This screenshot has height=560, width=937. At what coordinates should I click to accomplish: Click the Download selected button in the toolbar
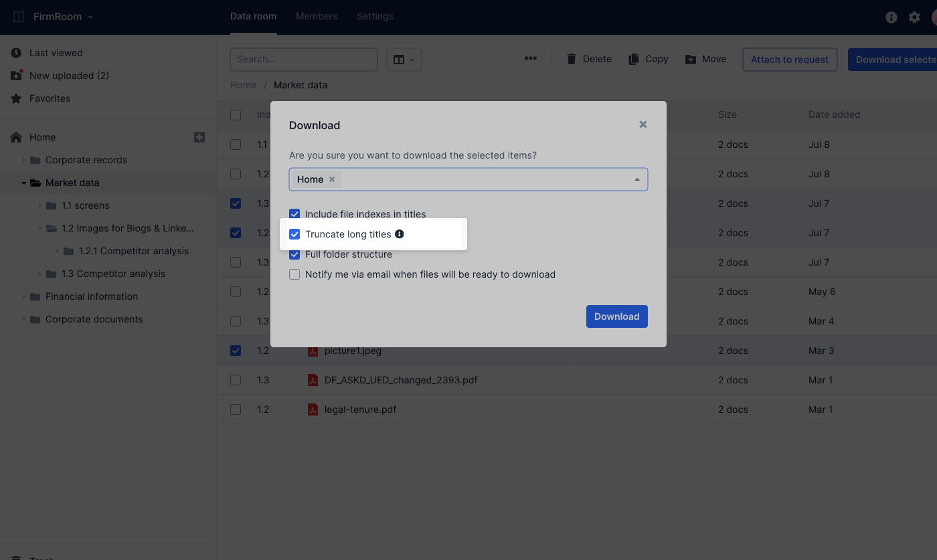pyautogui.click(x=892, y=60)
